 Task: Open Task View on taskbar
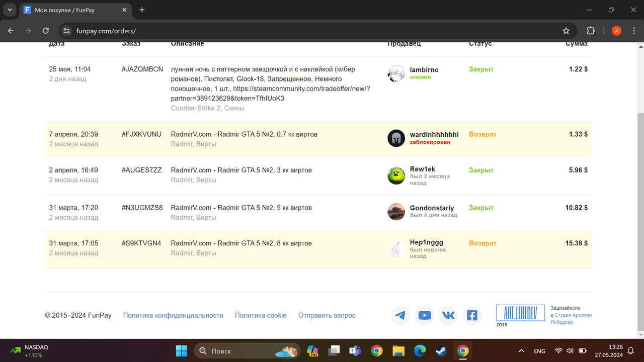(334, 351)
